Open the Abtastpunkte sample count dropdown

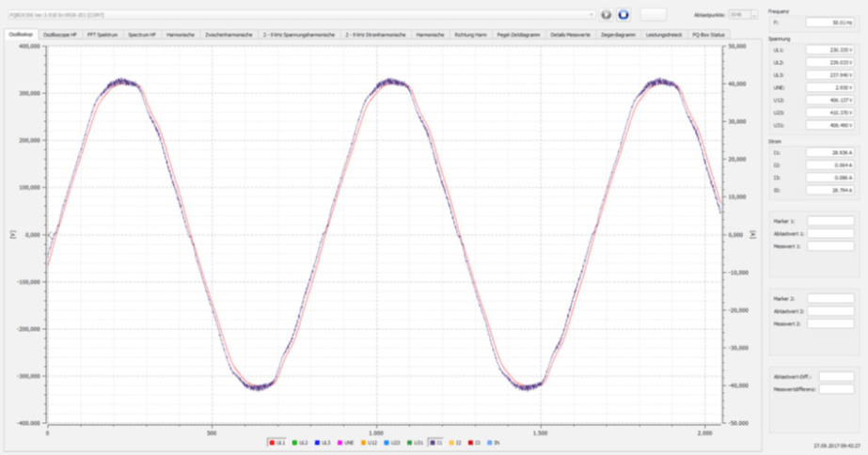pos(741,15)
